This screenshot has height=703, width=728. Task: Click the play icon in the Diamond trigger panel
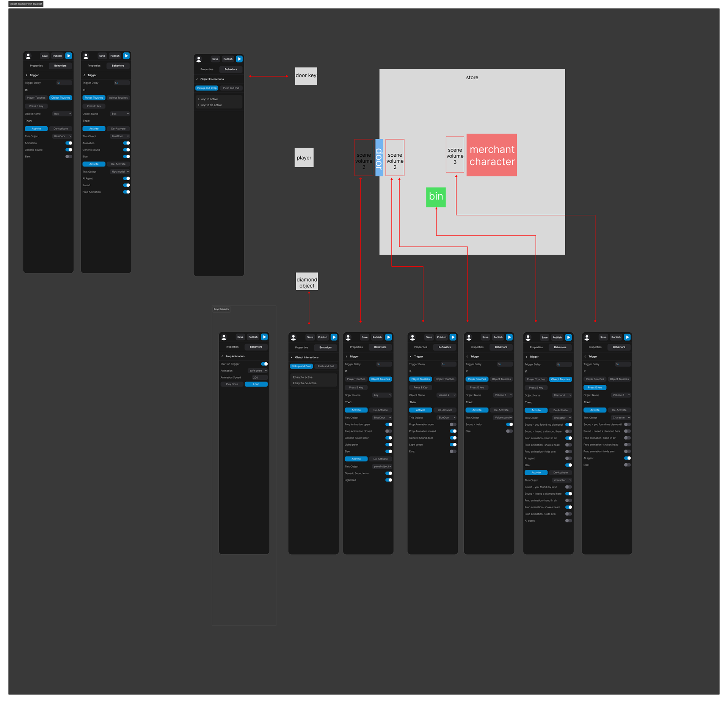point(568,337)
